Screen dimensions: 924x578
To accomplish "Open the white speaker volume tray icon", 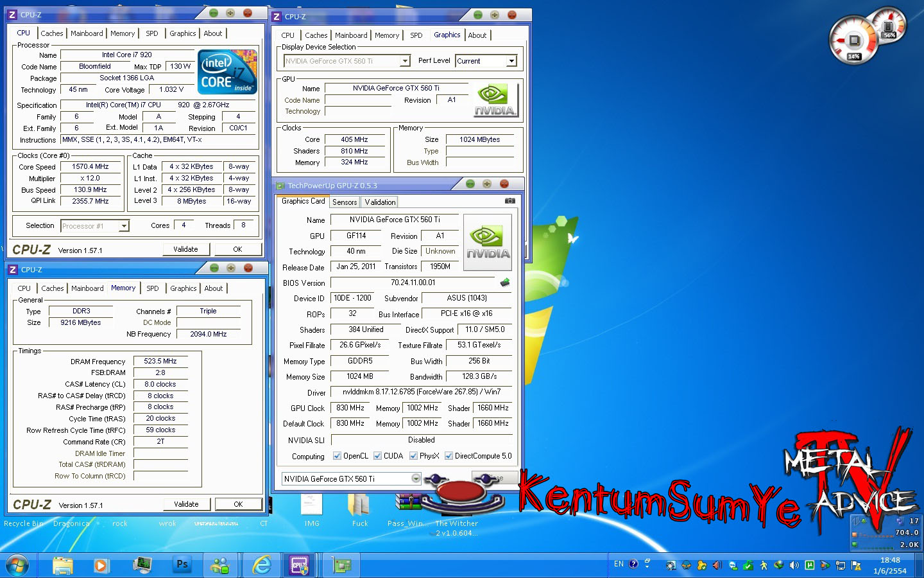I will (794, 565).
